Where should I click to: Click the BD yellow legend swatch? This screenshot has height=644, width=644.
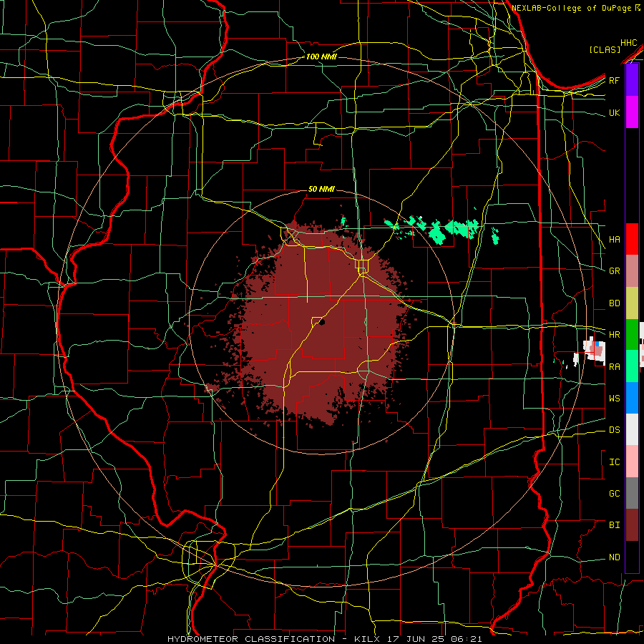point(632,303)
